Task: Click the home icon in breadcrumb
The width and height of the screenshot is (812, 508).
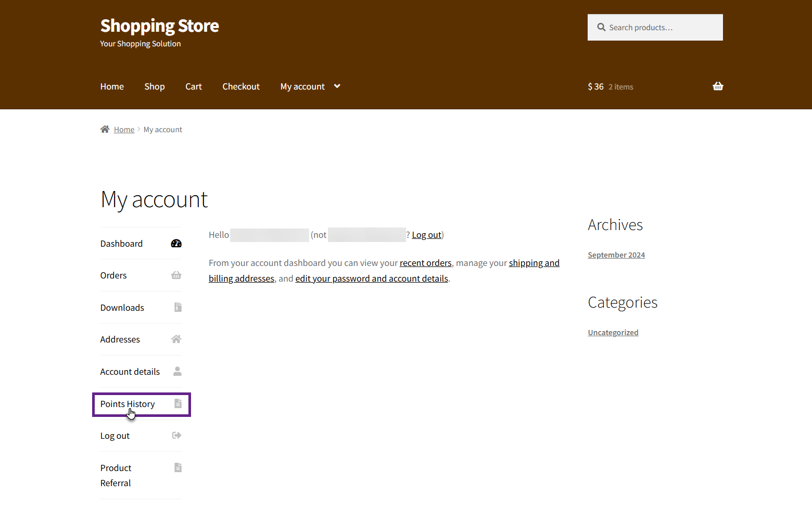Action: (x=105, y=129)
